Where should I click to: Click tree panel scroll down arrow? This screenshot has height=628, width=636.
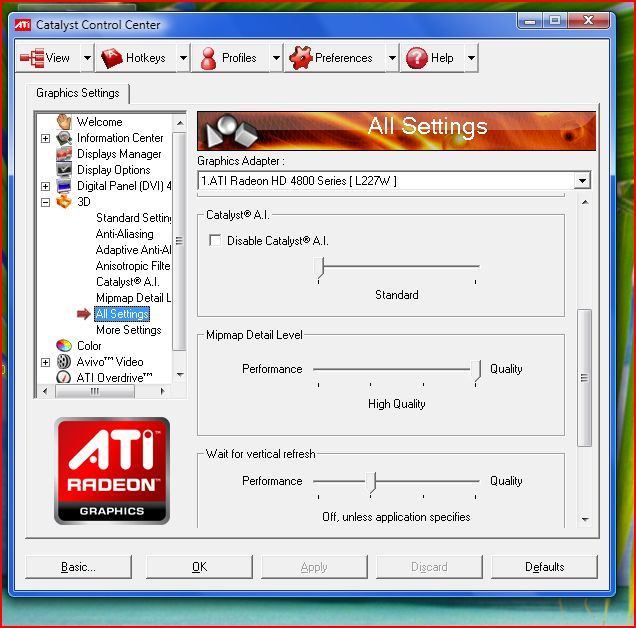point(180,374)
